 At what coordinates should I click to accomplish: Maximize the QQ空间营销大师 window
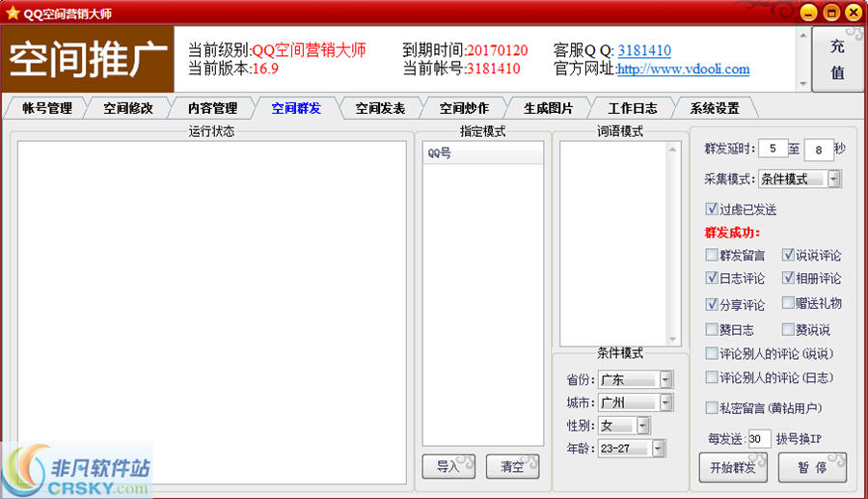831,13
